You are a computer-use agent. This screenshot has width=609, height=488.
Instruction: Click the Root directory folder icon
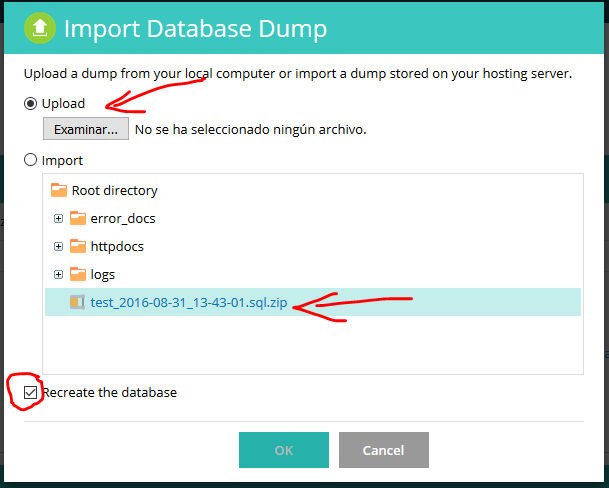point(59,190)
